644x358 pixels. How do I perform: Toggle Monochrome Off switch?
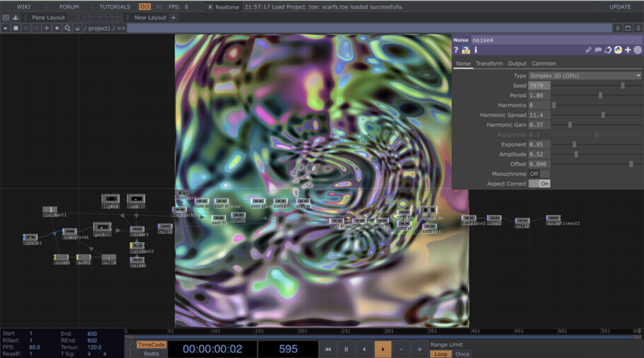(x=540, y=174)
